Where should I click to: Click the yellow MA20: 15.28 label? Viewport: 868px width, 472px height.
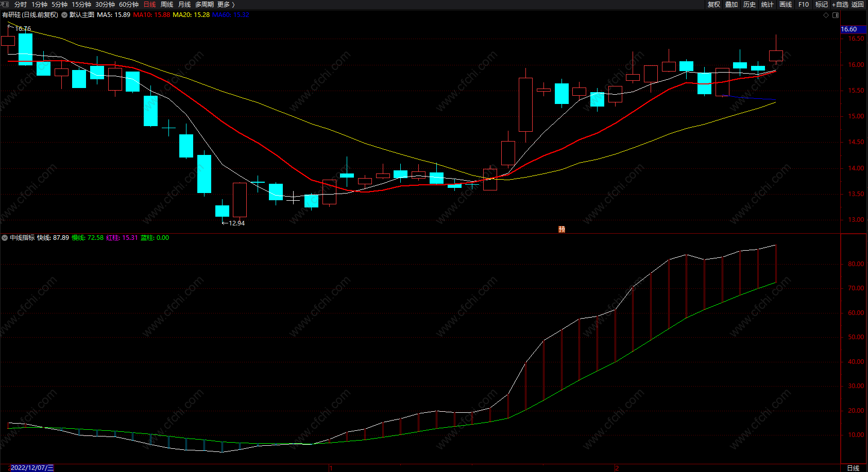click(x=191, y=15)
